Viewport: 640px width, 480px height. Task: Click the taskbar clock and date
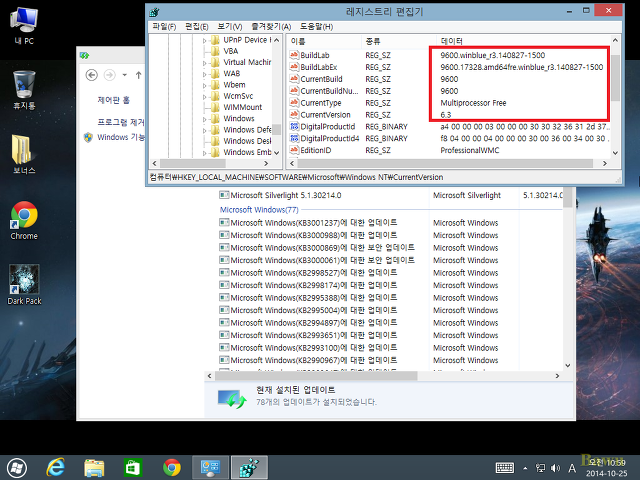(606, 468)
